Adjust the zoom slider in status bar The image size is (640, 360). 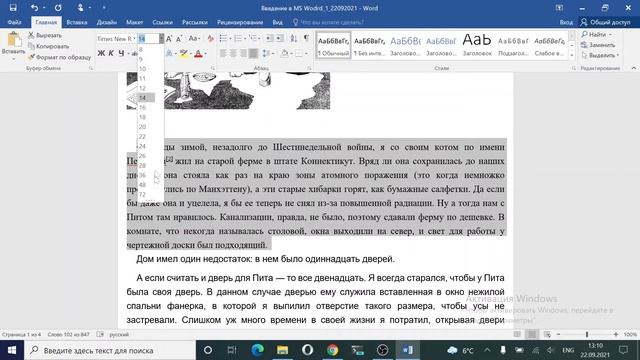[x=587, y=334]
